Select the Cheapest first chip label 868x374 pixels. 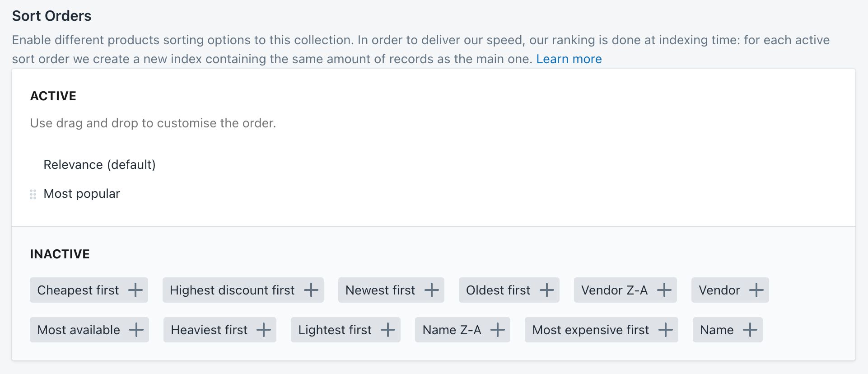(x=78, y=290)
